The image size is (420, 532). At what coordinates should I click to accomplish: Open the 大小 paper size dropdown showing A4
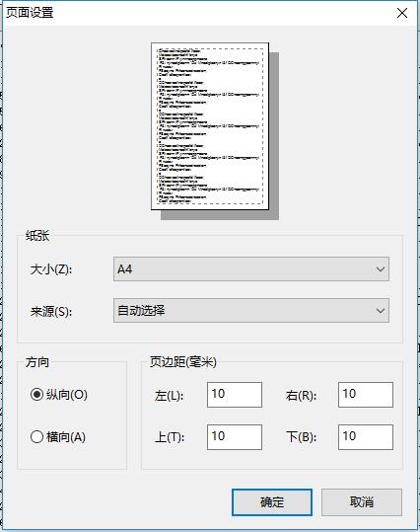[251, 269]
